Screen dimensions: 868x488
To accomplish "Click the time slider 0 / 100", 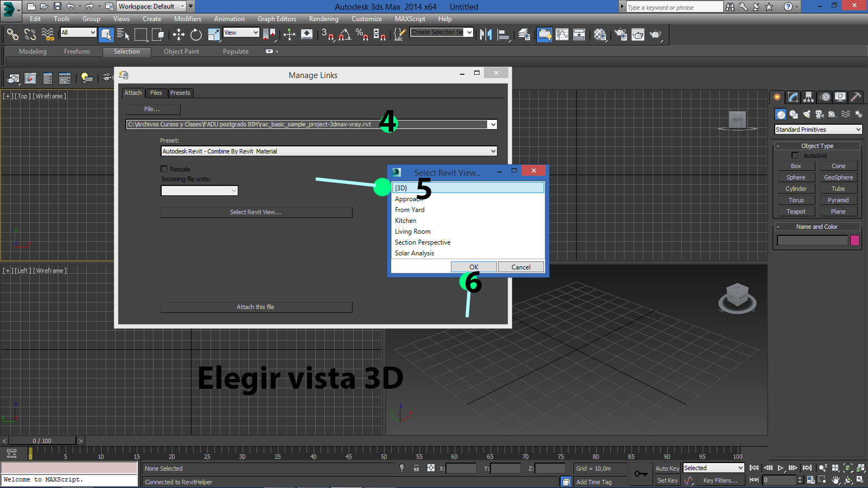I will pyautogui.click(x=42, y=441).
